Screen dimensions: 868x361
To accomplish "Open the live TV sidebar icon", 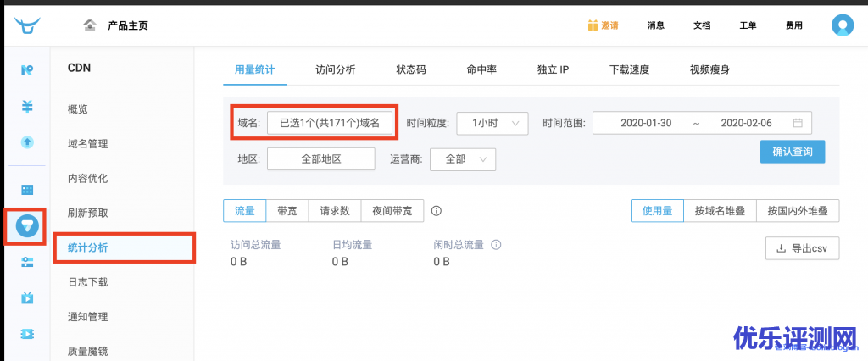I will coord(27,298).
